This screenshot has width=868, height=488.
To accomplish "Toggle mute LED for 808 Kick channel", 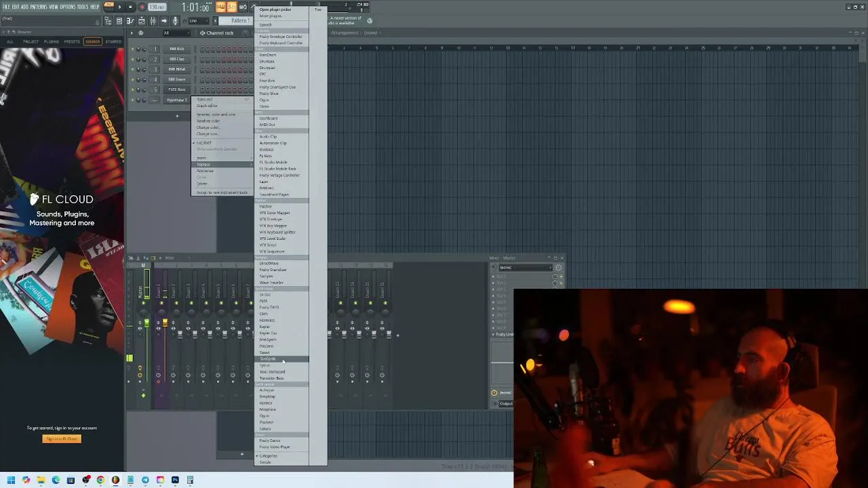I will (133, 49).
